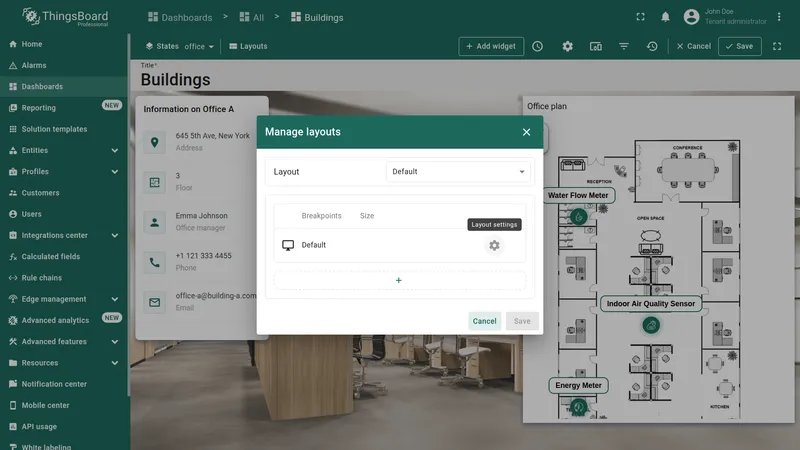The width and height of the screenshot is (800, 450).
Task: Click the Notification center icon
Action: point(13,384)
